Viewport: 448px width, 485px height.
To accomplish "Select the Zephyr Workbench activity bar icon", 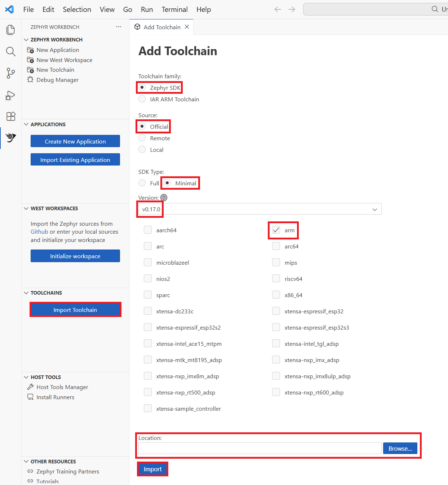I will pyautogui.click(x=10, y=138).
